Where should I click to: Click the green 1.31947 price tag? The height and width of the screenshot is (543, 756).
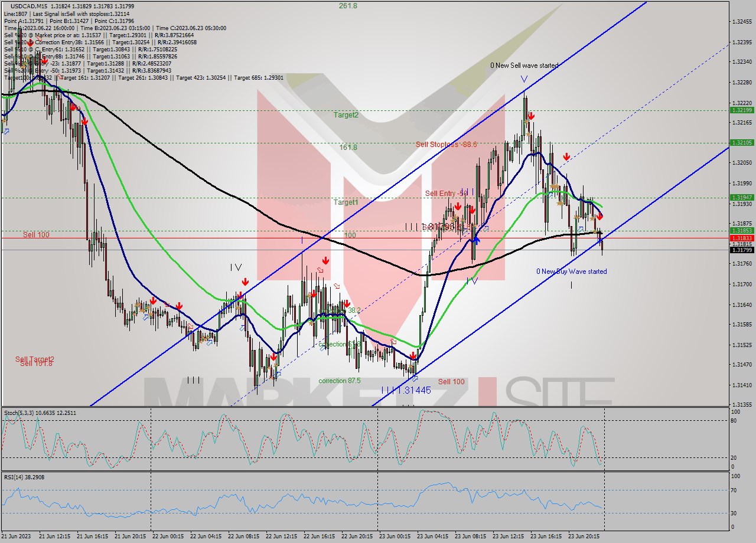pyautogui.click(x=741, y=197)
